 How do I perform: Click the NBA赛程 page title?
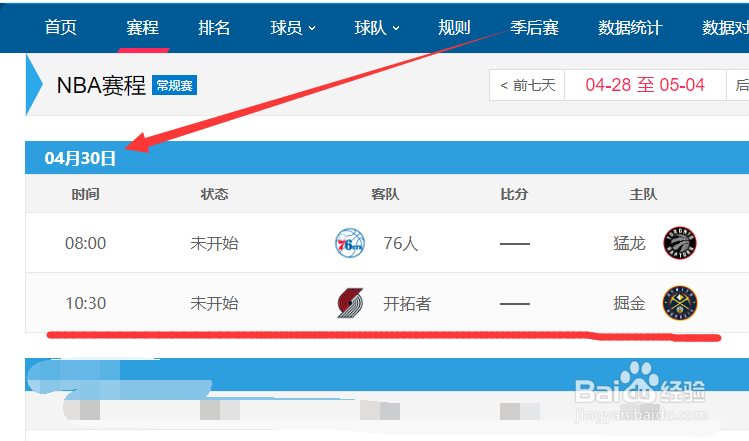click(x=101, y=86)
